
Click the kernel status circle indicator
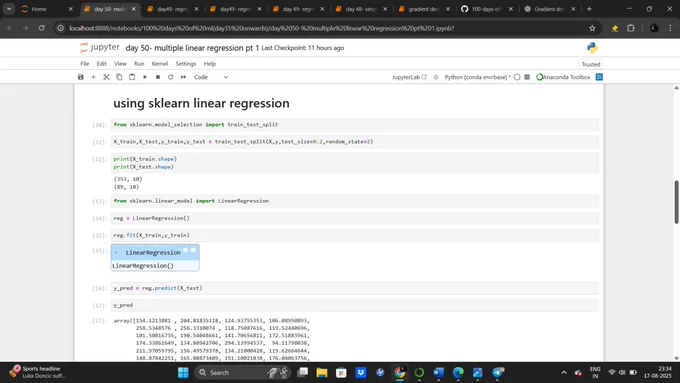(517, 77)
